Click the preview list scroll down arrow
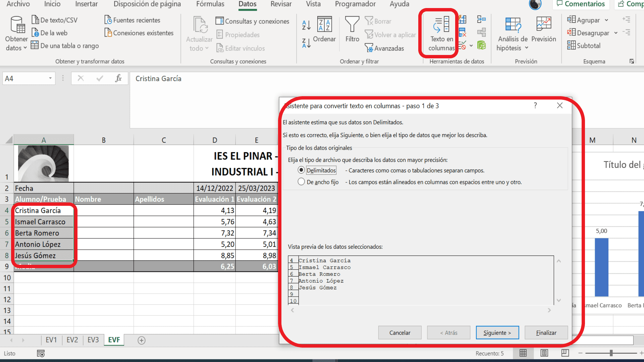Viewport: 644px width, 362px height. [x=559, y=300]
